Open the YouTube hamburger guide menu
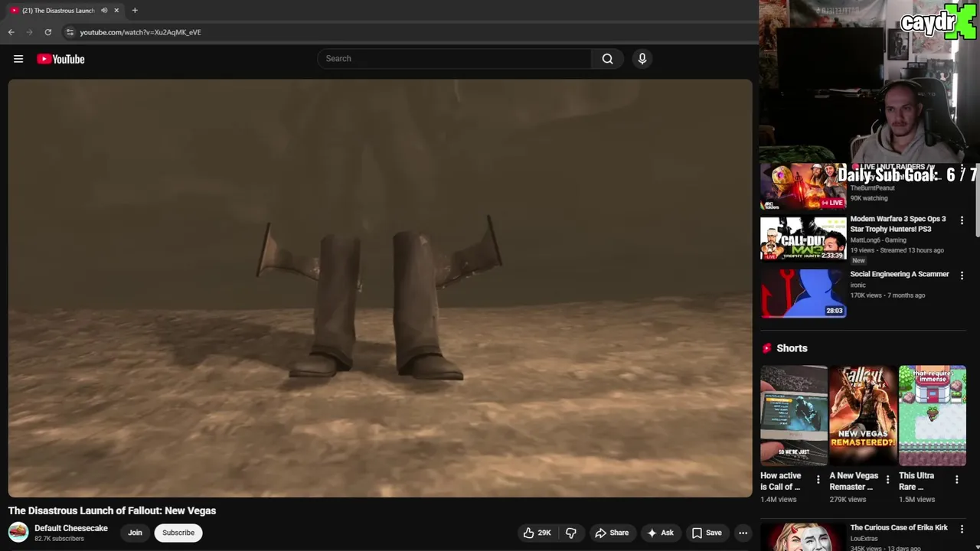This screenshot has width=980, height=551. point(18,59)
